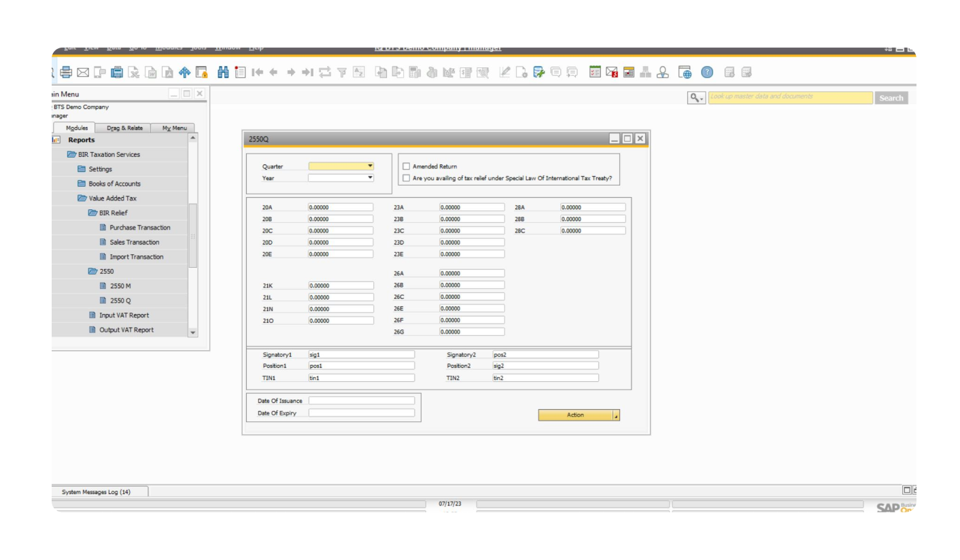Click the fax machine icon in toolbar
This screenshot has width=960, height=560.
coord(117,72)
